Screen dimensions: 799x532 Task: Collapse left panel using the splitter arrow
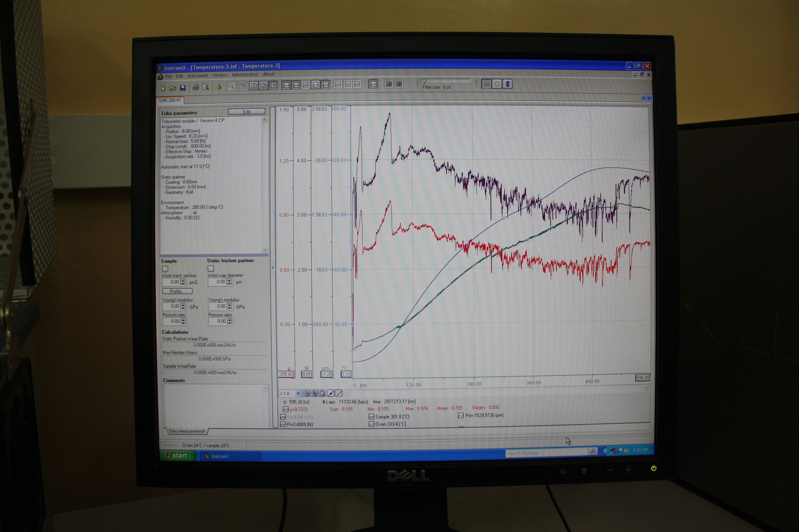coord(273,268)
